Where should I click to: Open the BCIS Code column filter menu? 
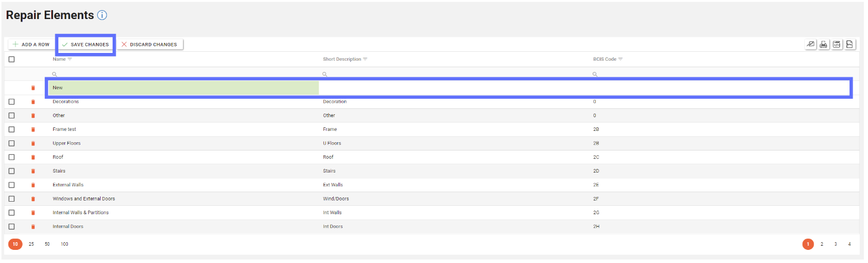[x=620, y=60]
